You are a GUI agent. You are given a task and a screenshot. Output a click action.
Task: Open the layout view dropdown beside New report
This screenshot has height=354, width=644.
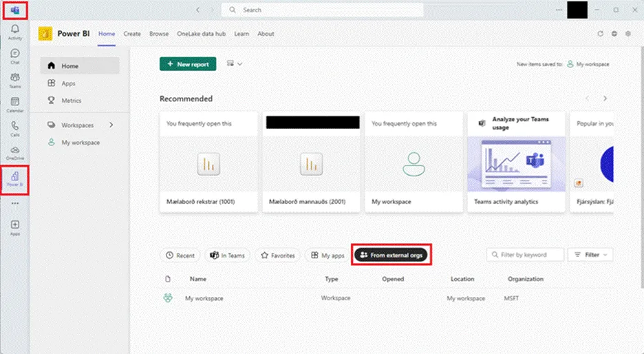coord(235,64)
